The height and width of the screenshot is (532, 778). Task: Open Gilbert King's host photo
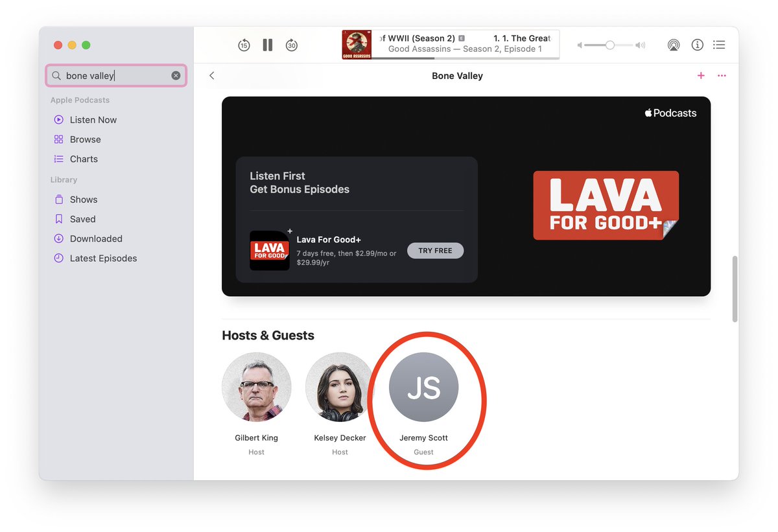coord(256,387)
